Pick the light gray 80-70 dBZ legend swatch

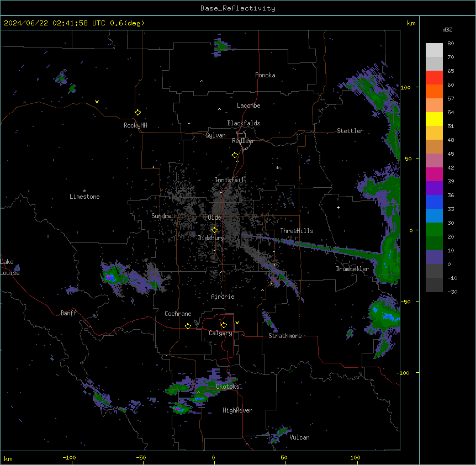click(434, 50)
